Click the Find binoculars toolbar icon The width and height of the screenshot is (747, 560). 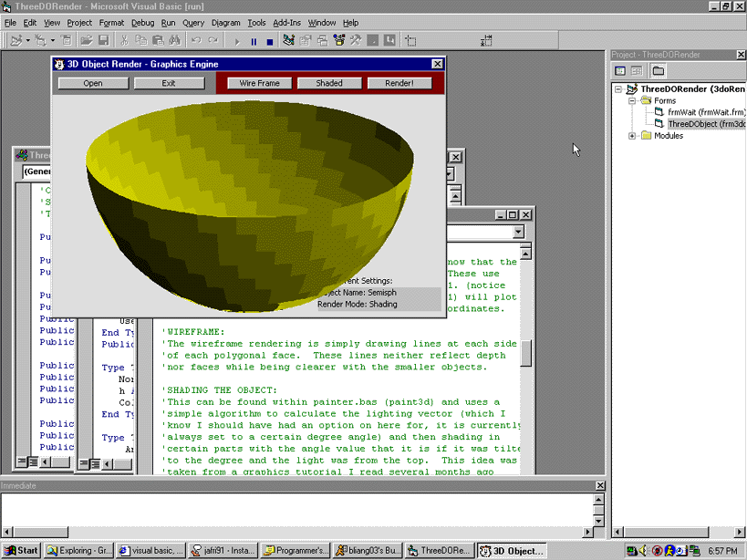coord(173,41)
